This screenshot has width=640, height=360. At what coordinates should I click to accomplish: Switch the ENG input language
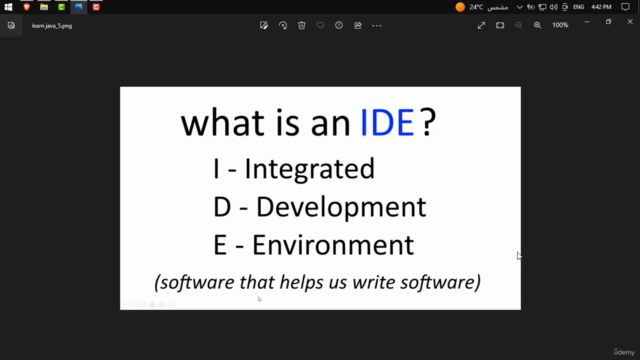(x=578, y=7)
